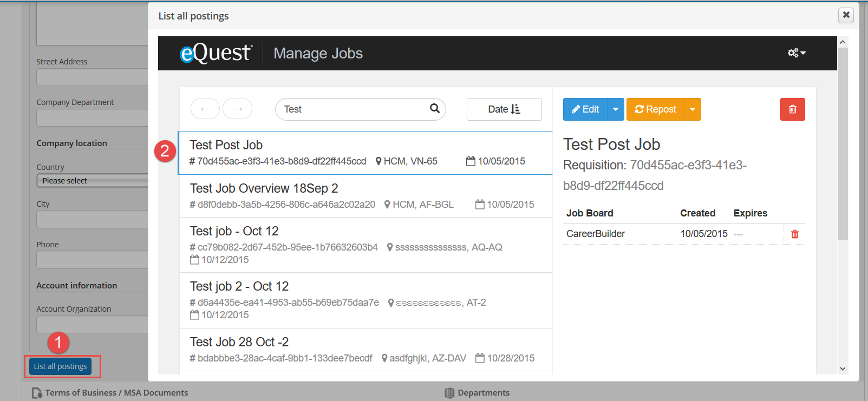868x401 pixels.
Task: Click ID cc79b082-2d67-452b-95ee-1b76632603b4
Action: 288,247
